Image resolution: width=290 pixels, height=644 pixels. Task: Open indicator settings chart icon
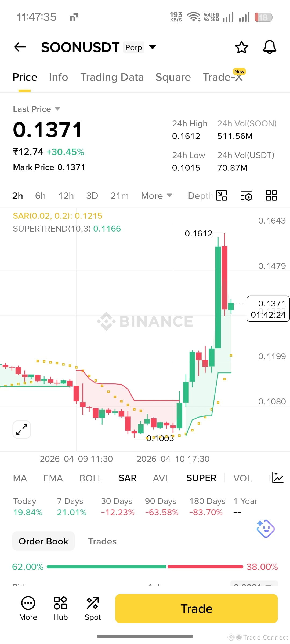click(278, 478)
